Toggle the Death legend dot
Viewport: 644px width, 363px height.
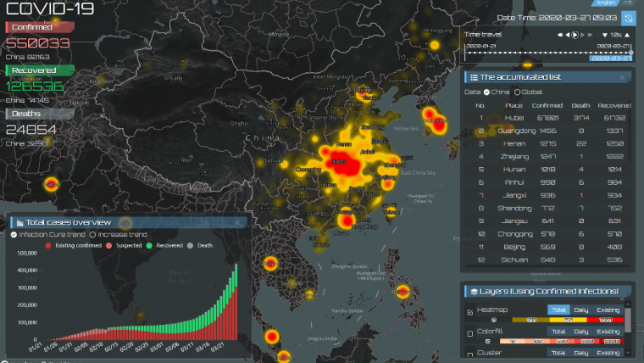(190, 245)
